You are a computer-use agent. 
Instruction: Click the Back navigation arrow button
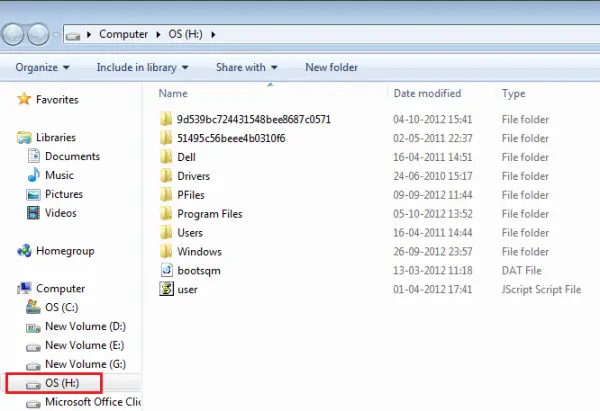point(13,34)
